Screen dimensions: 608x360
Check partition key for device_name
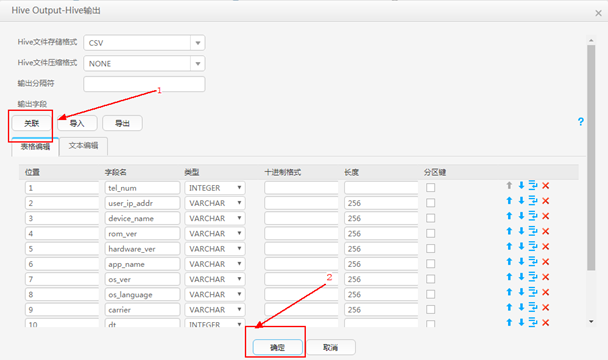(x=430, y=218)
